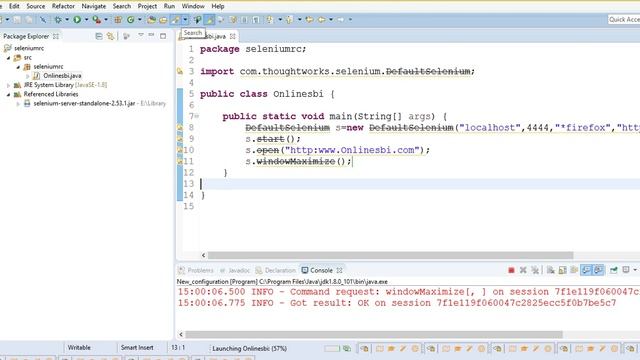Click the Open Task folder icon

click(163, 19)
